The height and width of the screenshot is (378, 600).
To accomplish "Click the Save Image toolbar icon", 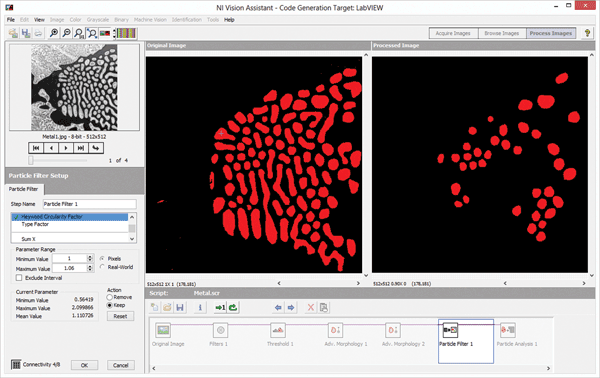I will pos(26,33).
